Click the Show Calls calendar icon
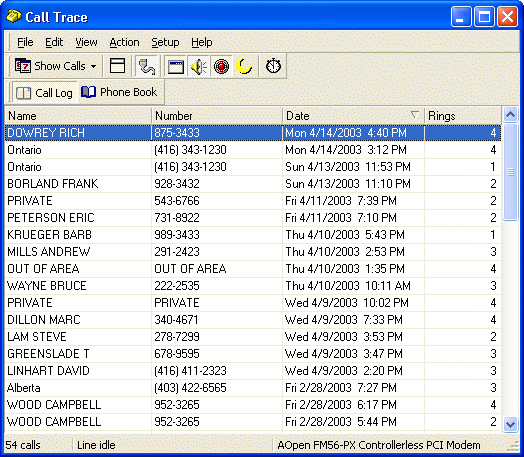Image resolution: width=524 pixels, height=457 pixels. [x=22, y=66]
